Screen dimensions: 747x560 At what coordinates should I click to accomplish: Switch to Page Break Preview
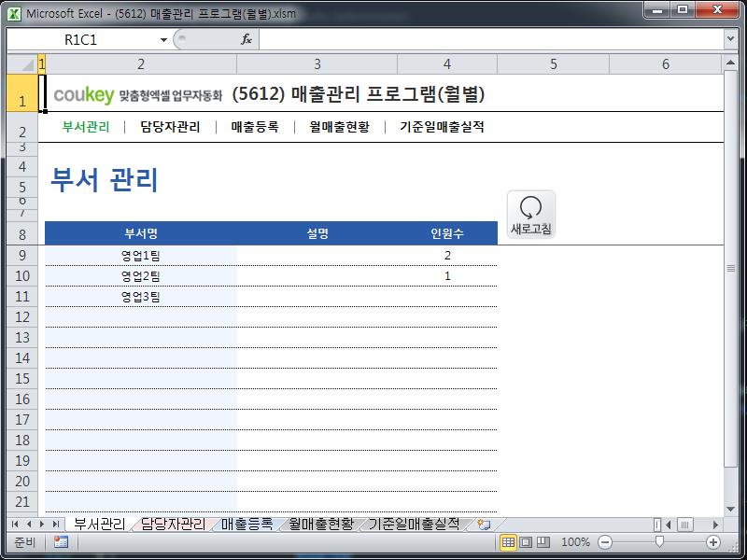point(543,542)
